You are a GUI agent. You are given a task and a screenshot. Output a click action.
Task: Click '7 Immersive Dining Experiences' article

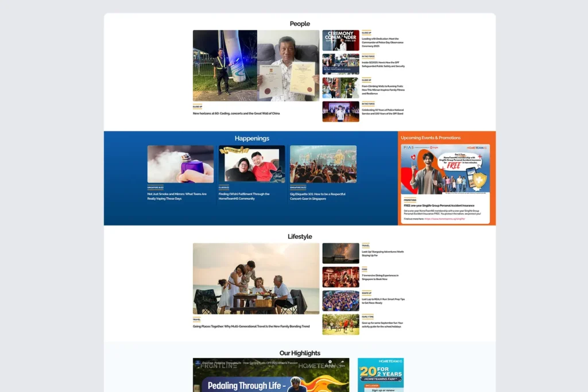(x=380, y=277)
